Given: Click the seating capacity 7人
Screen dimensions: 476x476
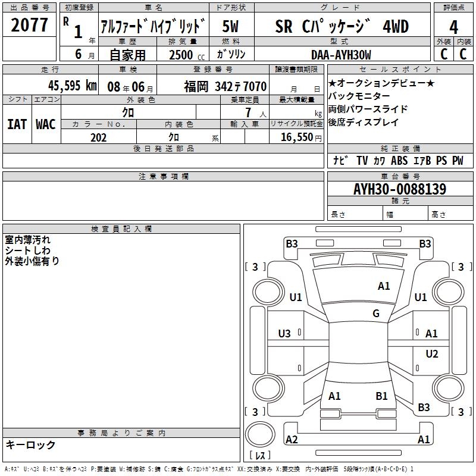Looking at the screenshot, I should click(x=256, y=112).
